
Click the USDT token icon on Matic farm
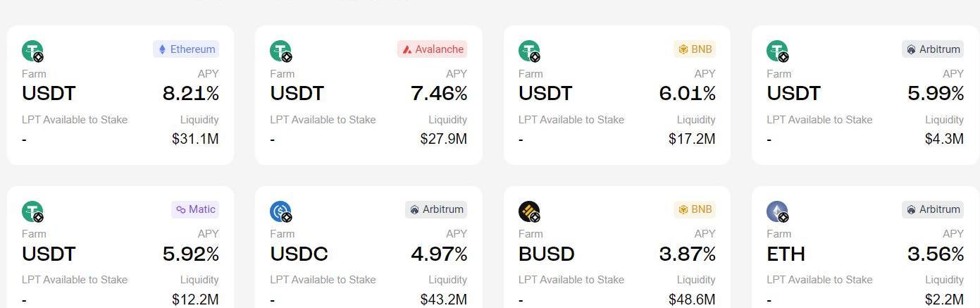[x=32, y=211]
